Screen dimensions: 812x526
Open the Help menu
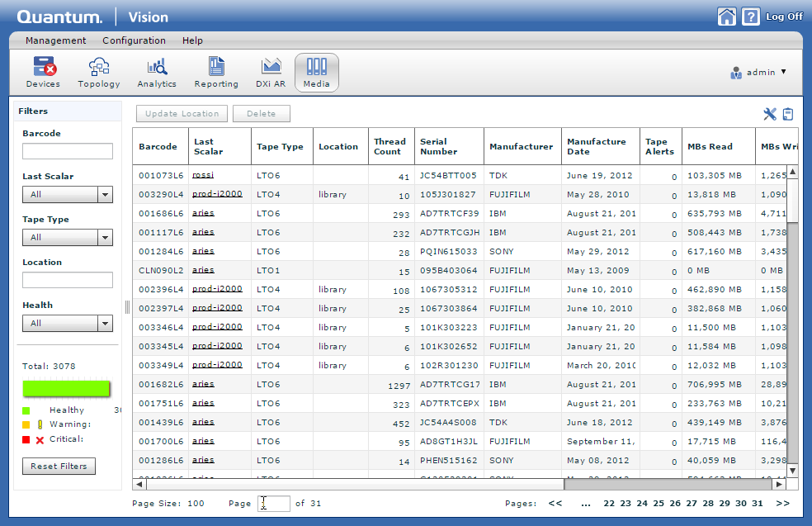coord(192,40)
